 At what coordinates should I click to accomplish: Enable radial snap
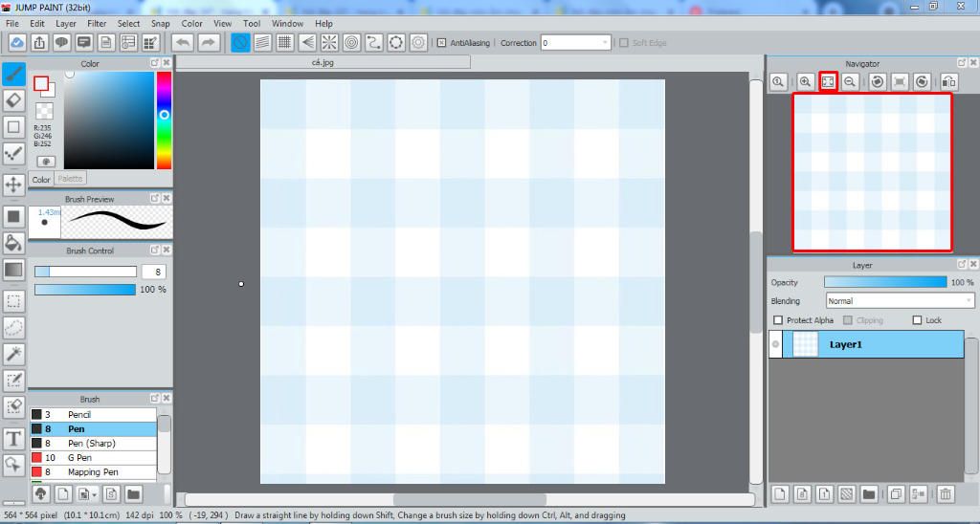click(329, 42)
